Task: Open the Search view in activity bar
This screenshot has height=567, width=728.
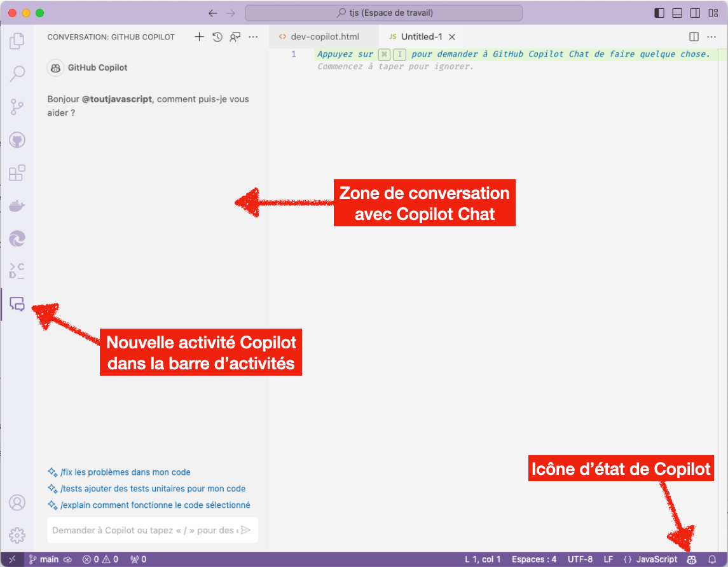Action: pyautogui.click(x=17, y=73)
